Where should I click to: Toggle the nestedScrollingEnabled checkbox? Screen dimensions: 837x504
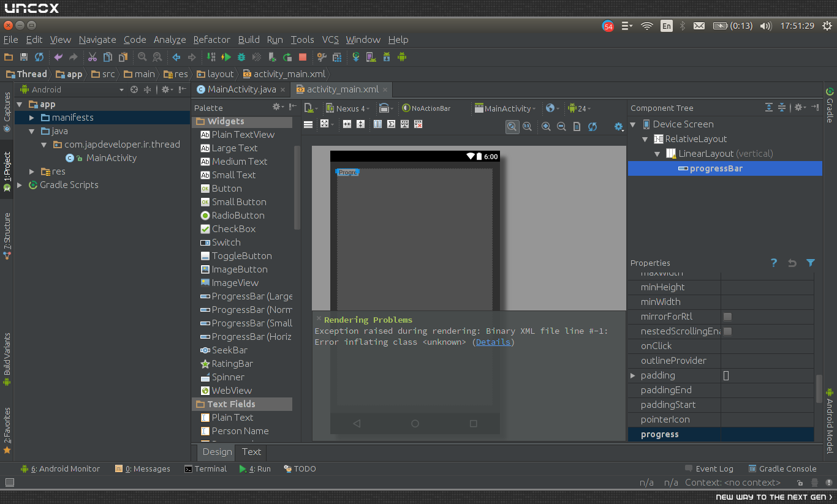point(727,331)
